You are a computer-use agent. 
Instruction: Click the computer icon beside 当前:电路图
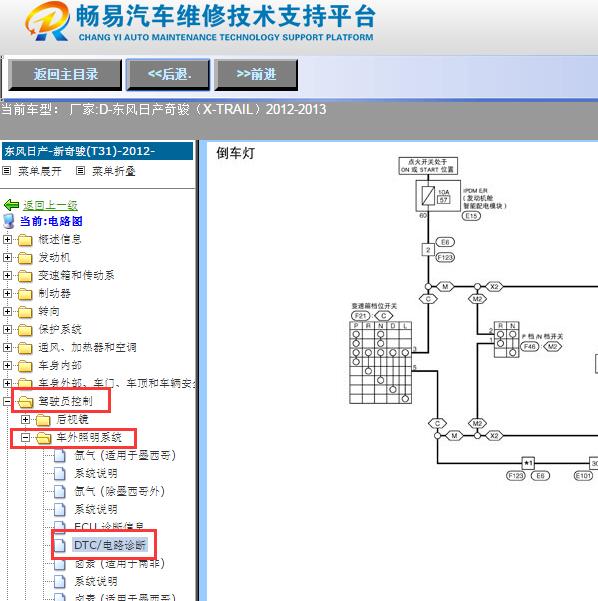pyautogui.click(x=9, y=221)
